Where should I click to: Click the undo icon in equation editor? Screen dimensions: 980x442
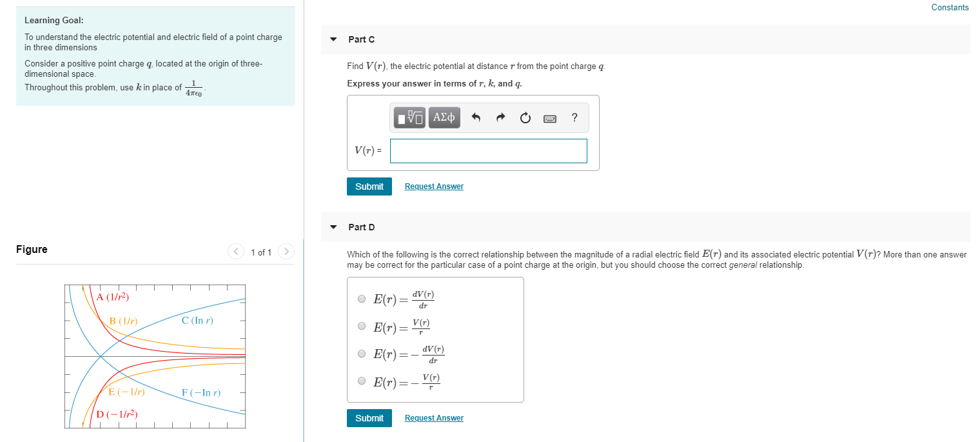(x=475, y=117)
